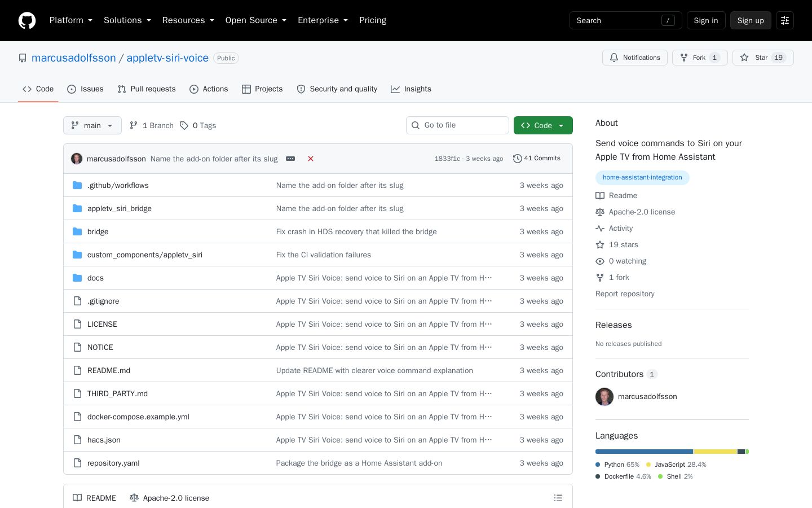This screenshot has height=508, width=812.
Task: Open the README outline icon
Action: coord(558,498)
